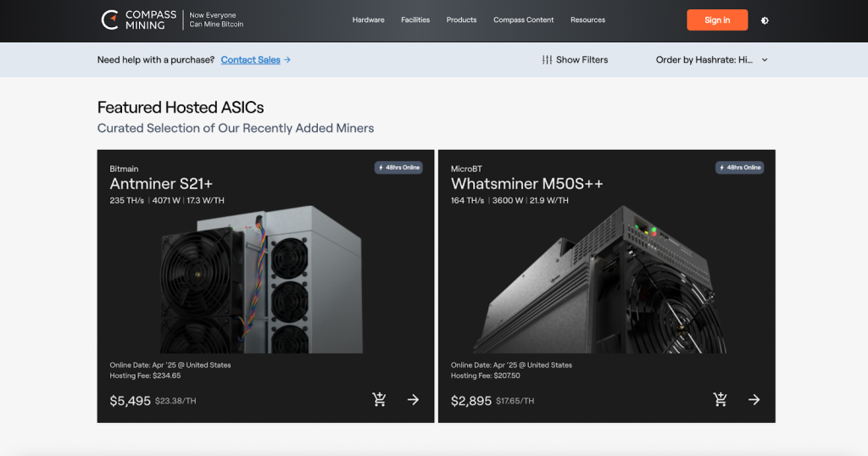The width and height of the screenshot is (868, 456).
Task: Click the $5,495 price
Action: coord(130,401)
